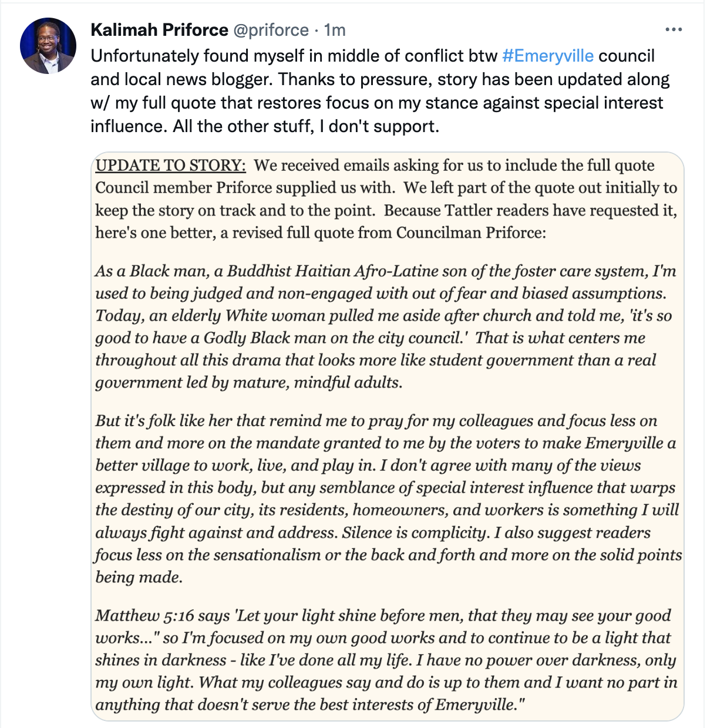Click the paragraph beginning 'But it's folk like her'
The width and height of the screenshot is (707, 728).
coord(388,498)
